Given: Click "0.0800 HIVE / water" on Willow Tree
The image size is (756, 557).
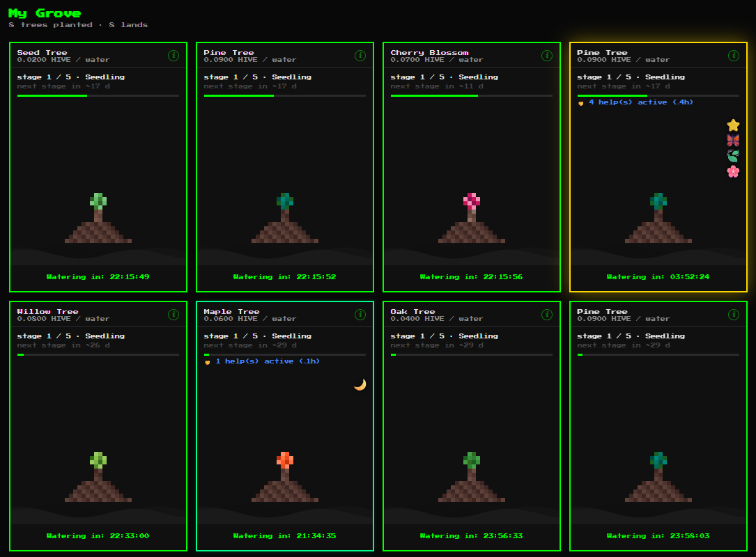Looking at the screenshot, I should coord(63,318).
